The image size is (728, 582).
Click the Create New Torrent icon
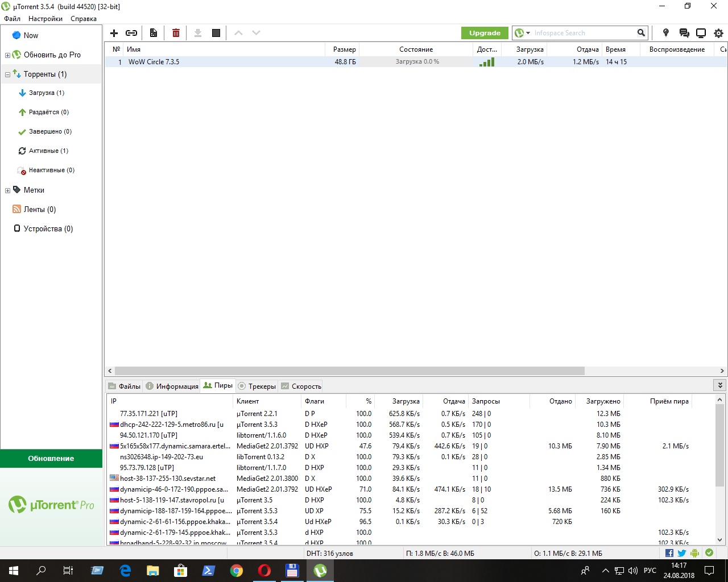pos(154,33)
